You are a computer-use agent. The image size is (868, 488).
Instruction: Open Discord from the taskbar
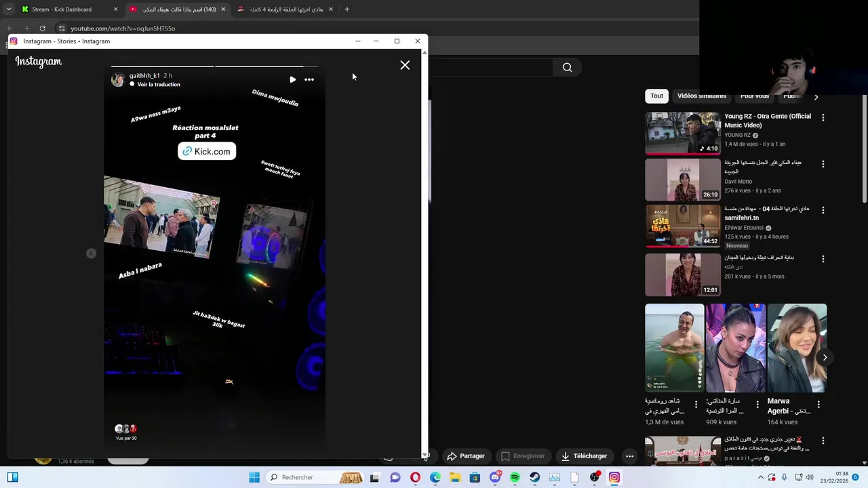(x=495, y=478)
